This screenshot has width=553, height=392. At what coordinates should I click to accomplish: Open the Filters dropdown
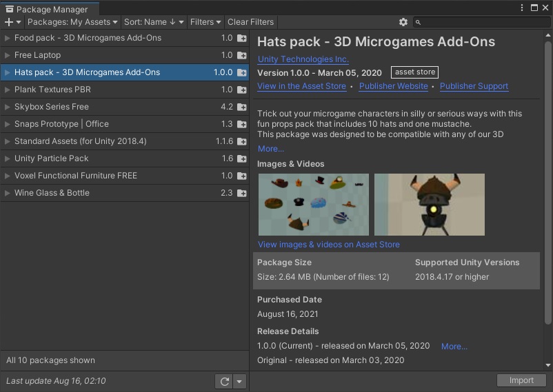205,22
